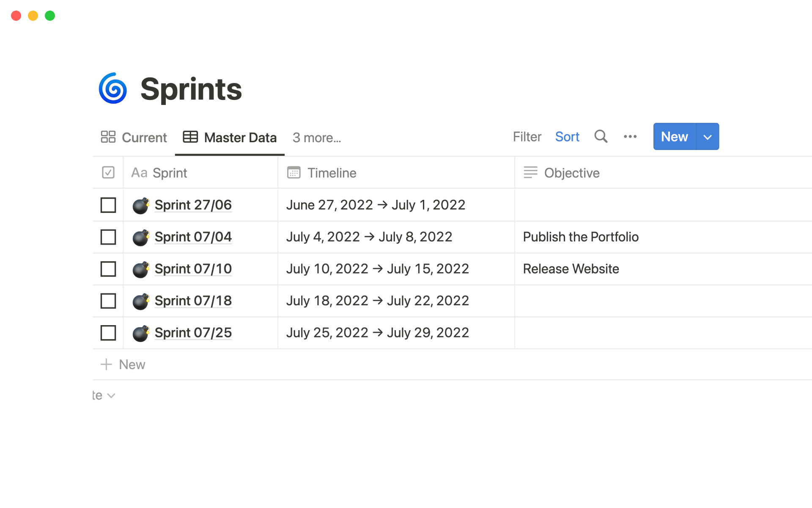Click the Release Website objective cell

click(x=571, y=269)
